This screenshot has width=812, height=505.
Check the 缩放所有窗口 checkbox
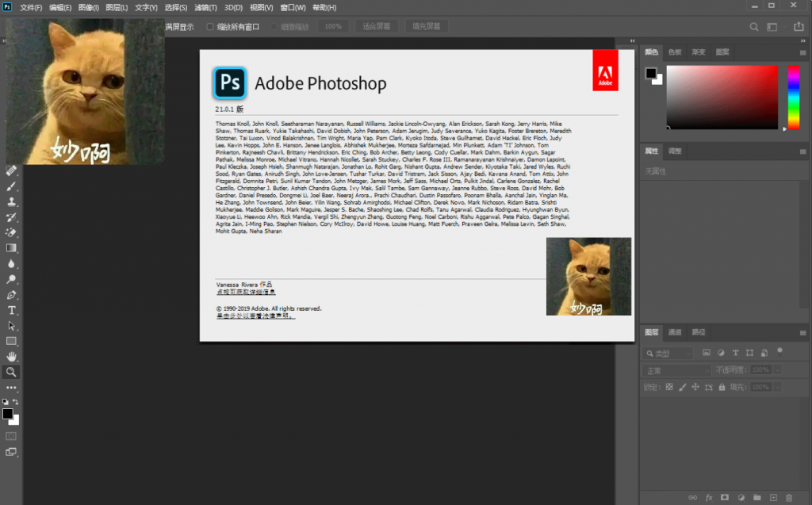click(209, 27)
